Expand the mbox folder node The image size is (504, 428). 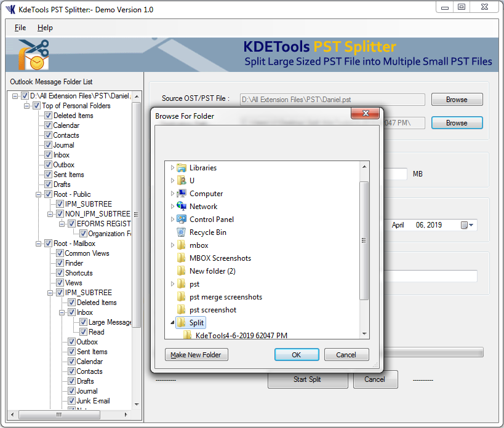(172, 245)
